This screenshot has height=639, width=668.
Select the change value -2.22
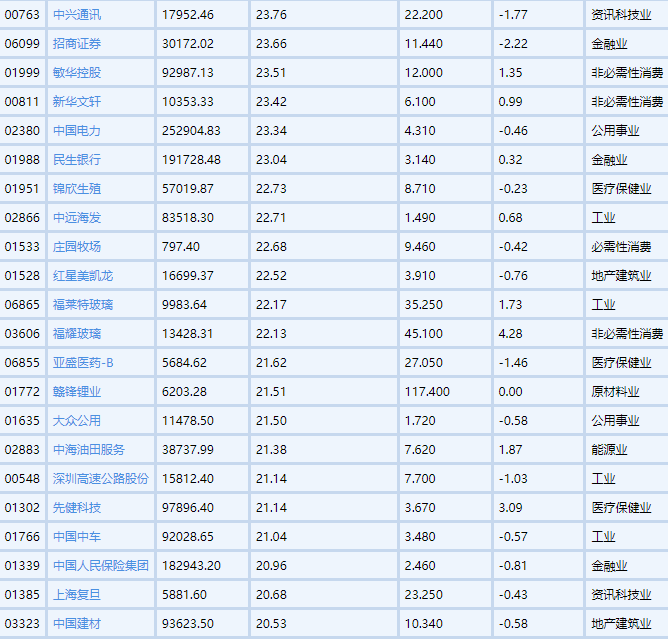513,44
